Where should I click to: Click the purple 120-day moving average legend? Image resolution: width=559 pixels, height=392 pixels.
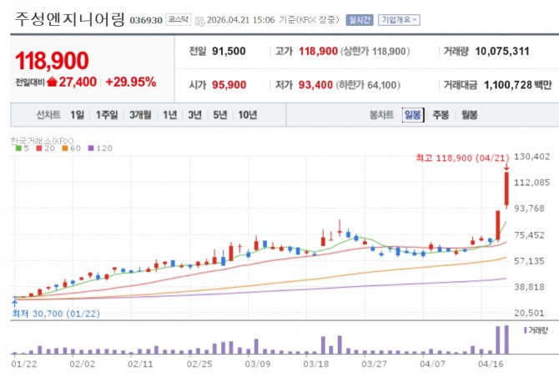[100, 148]
